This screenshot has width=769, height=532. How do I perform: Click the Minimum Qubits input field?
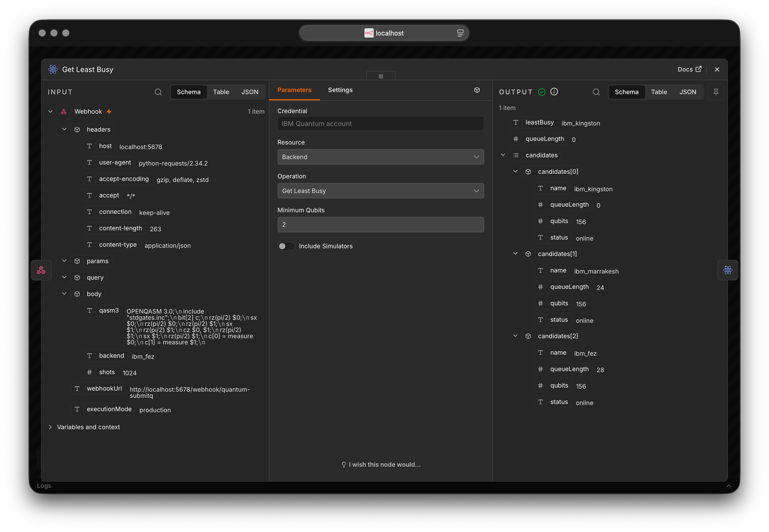tap(381, 224)
